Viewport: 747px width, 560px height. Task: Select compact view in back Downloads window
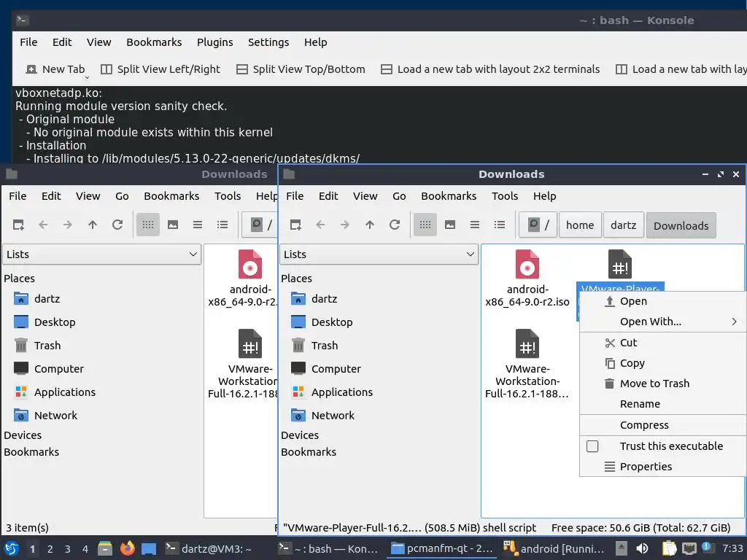pos(198,225)
